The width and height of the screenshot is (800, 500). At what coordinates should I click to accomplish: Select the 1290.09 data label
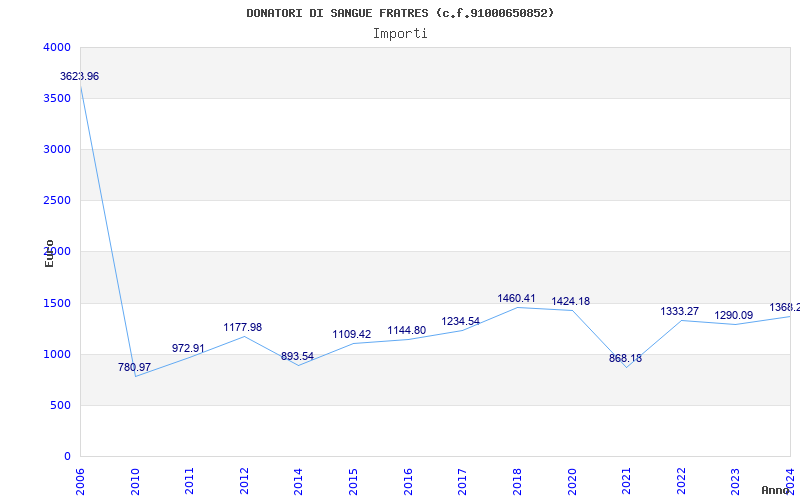pos(734,316)
